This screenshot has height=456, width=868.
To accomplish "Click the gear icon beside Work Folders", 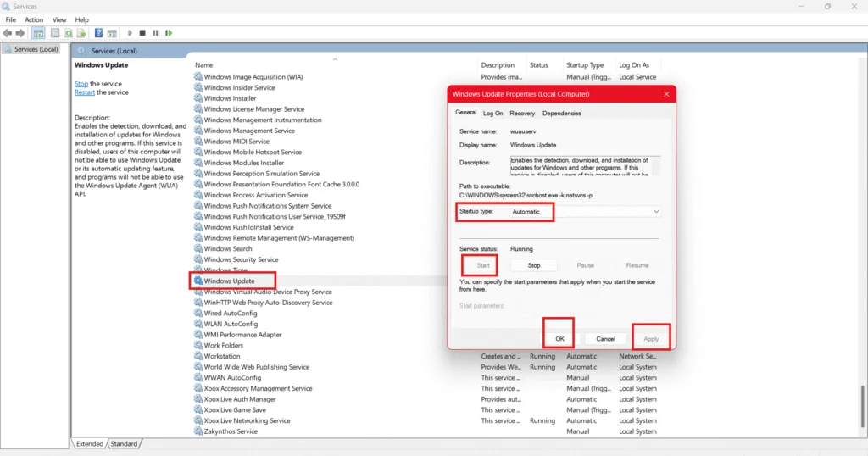I will 198,345.
